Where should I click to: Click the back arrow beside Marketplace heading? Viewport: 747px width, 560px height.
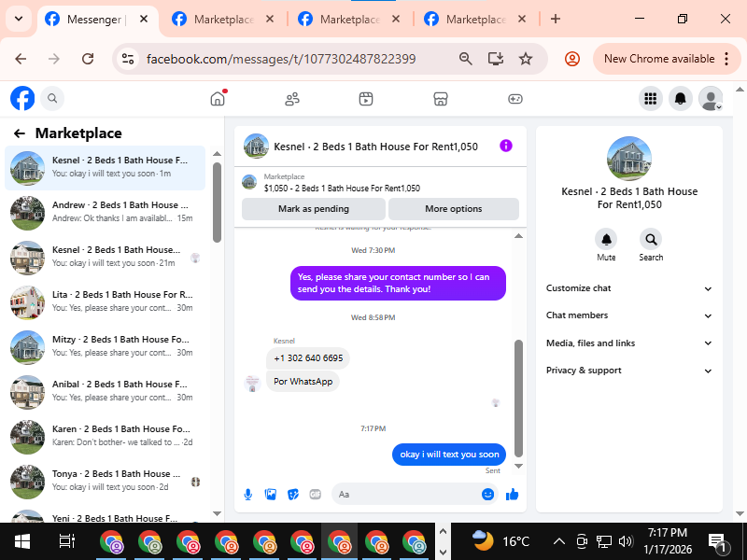(x=19, y=133)
